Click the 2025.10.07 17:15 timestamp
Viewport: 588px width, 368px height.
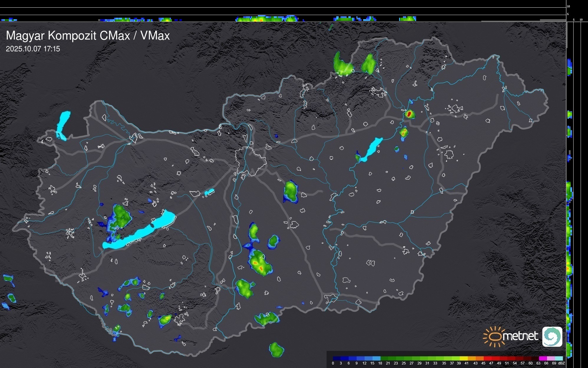pyautogui.click(x=33, y=49)
